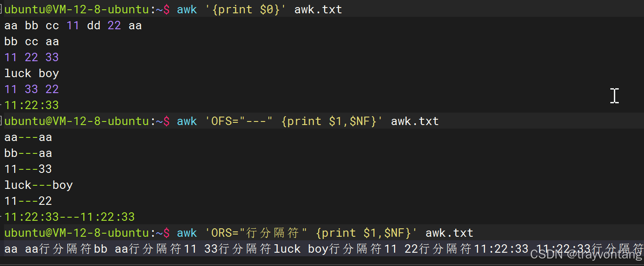Click the command awk '{print $0}' awk.txt
This screenshot has width=644, height=266.
click(x=260, y=10)
